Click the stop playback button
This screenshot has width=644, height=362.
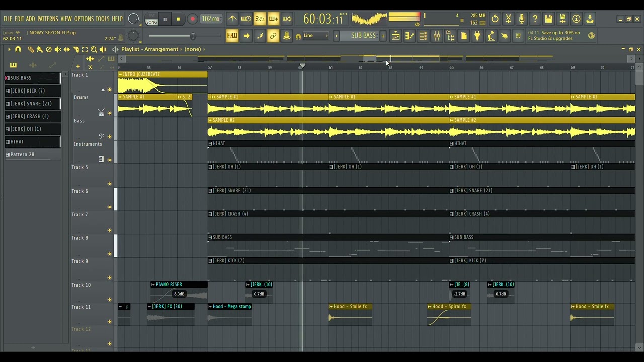click(x=178, y=20)
